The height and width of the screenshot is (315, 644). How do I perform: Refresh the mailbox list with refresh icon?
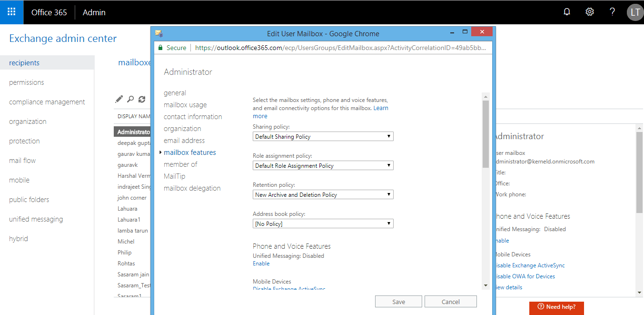pyautogui.click(x=142, y=99)
